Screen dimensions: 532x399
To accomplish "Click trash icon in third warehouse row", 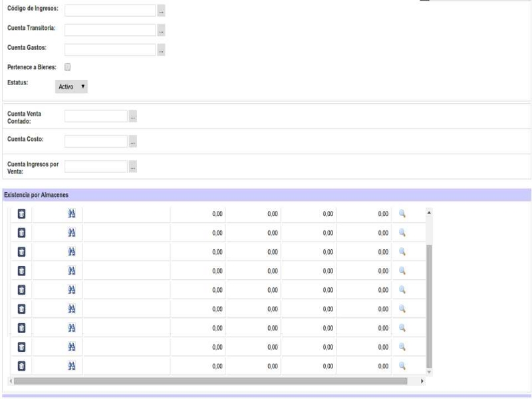I will pyautogui.click(x=21, y=251).
